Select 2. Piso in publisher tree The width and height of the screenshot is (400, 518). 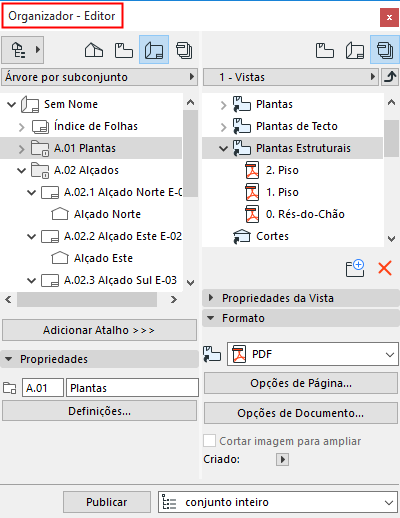282,170
